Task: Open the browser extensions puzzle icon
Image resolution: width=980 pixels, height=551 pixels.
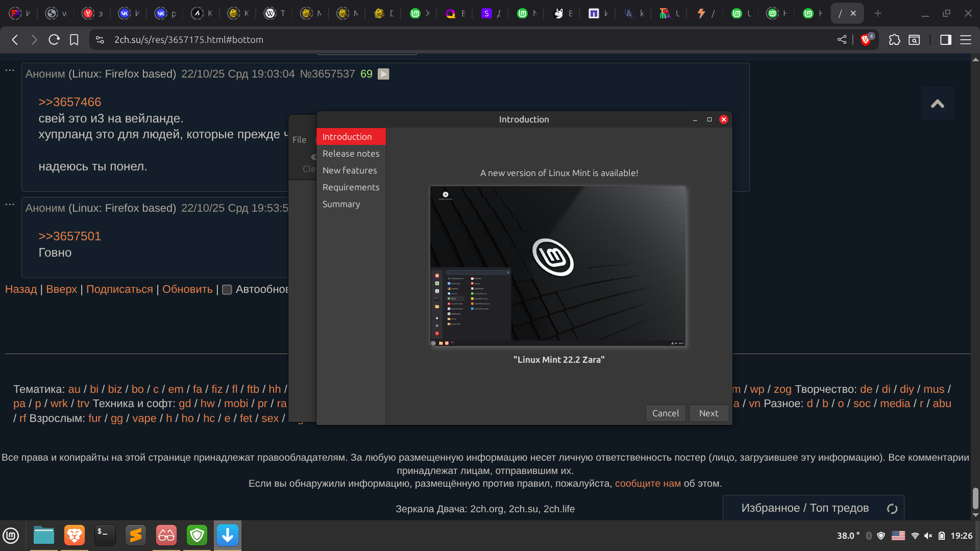Action: [894, 40]
